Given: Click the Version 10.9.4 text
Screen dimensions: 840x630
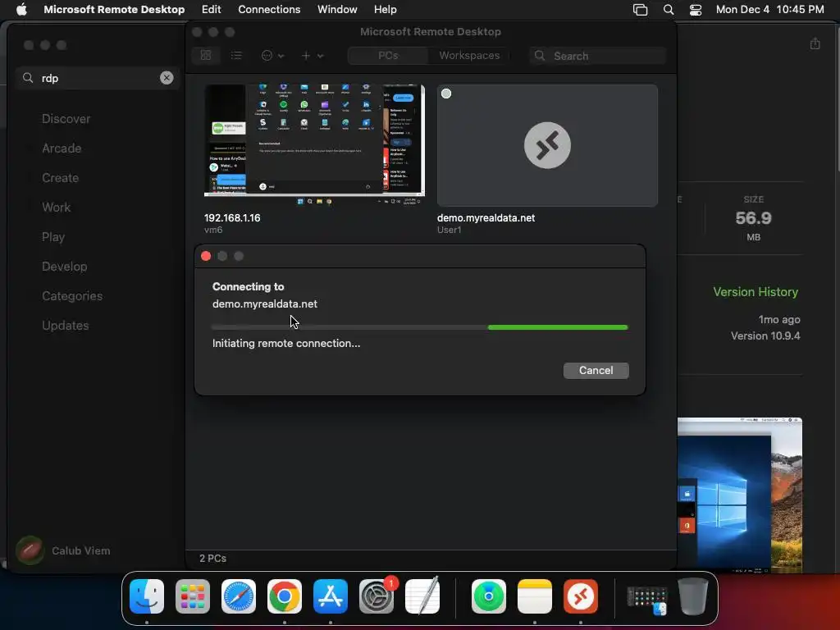Looking at the screenshot, I should (765, 336).
